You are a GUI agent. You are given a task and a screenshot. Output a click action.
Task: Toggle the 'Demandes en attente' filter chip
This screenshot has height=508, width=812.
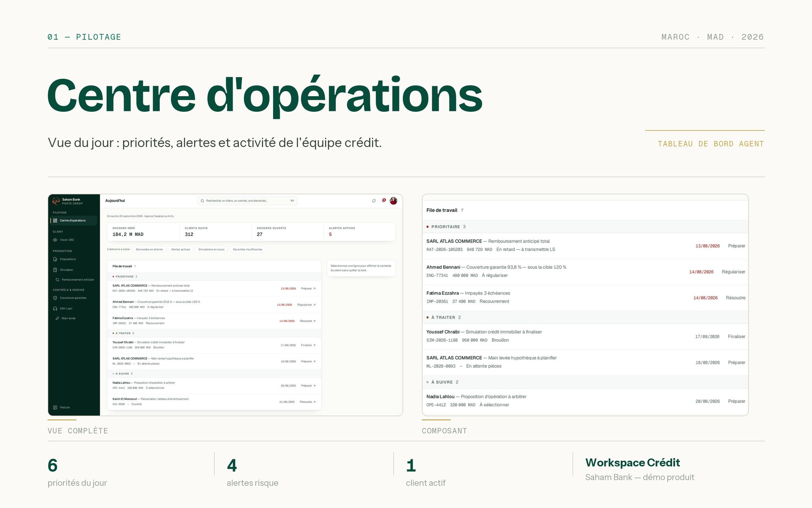[x=149, y=249]
